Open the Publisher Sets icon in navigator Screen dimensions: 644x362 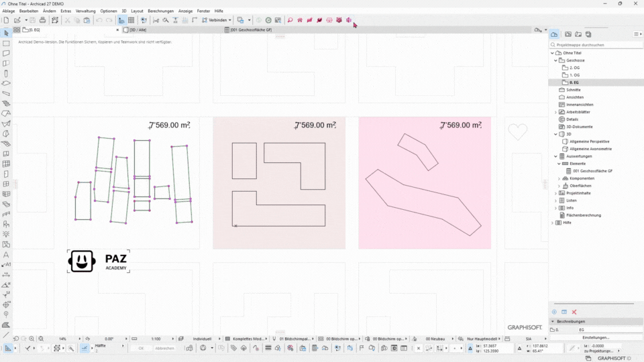click(588, 34)
